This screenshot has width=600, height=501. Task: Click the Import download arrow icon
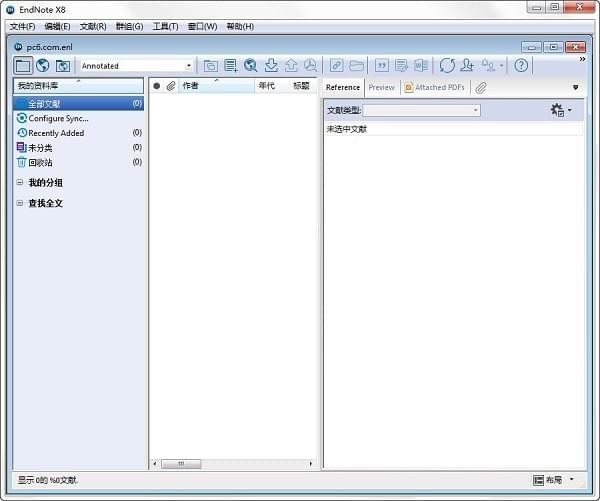point(271,66)
